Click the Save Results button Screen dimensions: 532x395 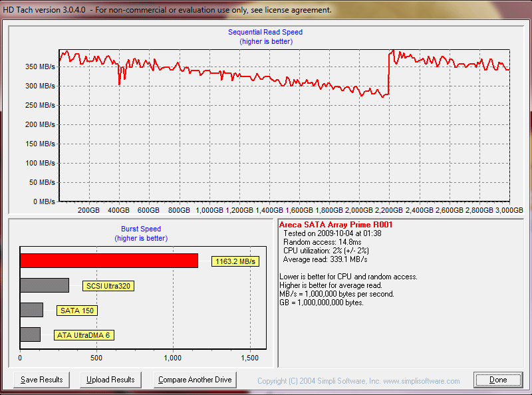click(42, 380)
